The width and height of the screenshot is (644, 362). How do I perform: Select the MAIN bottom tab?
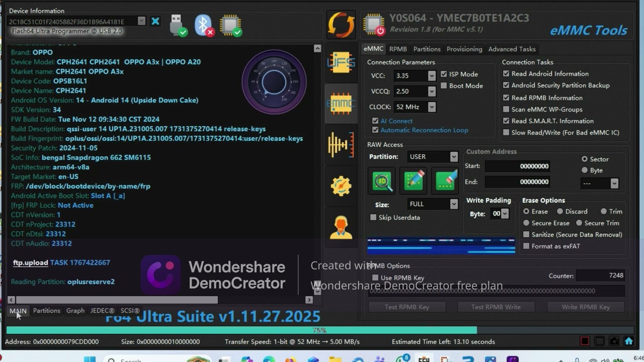pyautogui.click(x=18, y=311)
